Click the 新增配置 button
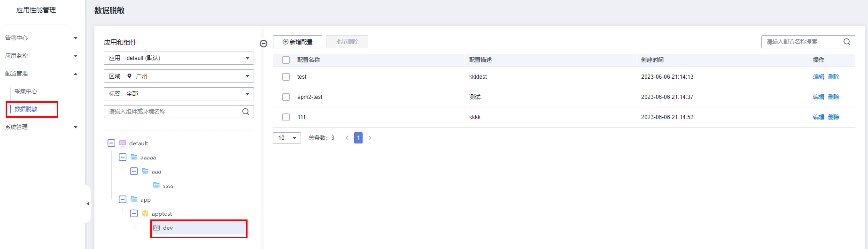Screen dimensions: 868x249 (297, 42)
